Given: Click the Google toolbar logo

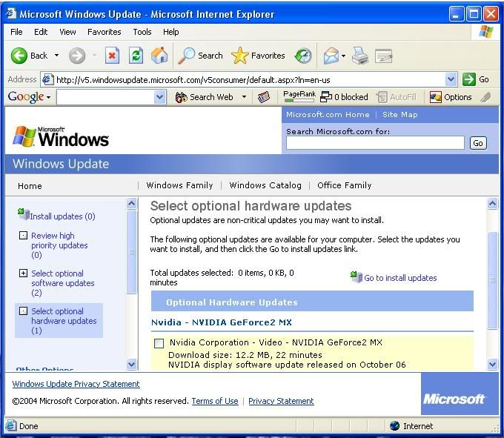Looking at the screenshot, I should pos(26,97).
